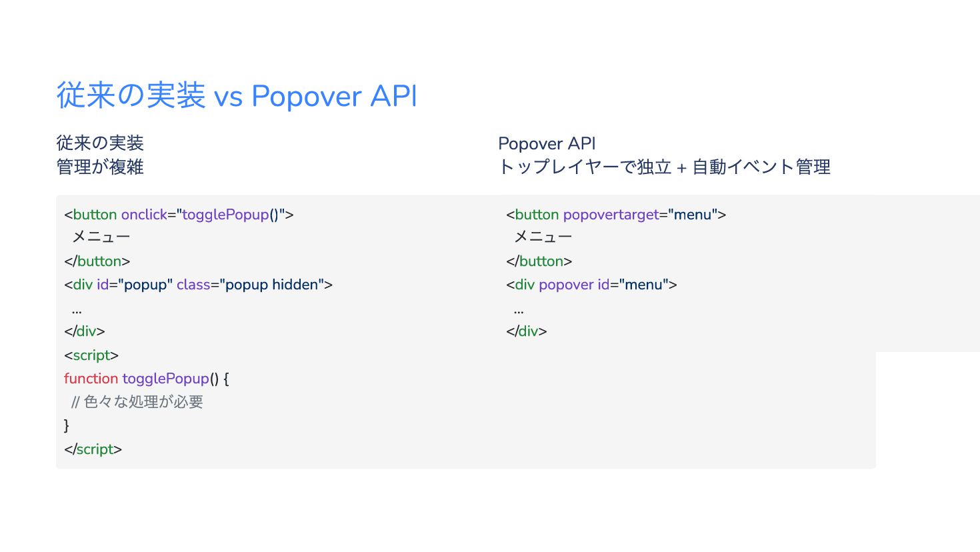Click the closing </script> tag line
The width and height of the screenshot is (980, 552).
(x=93, y=449)
